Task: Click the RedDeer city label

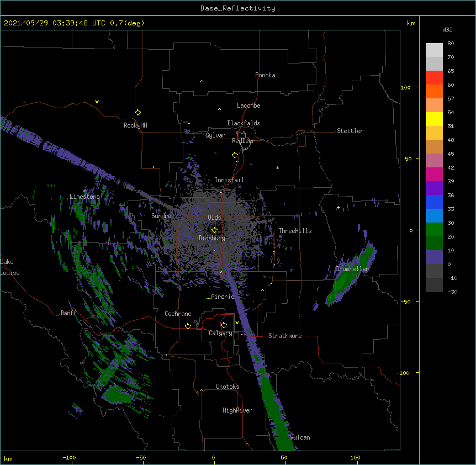Action: coord(243,141)
